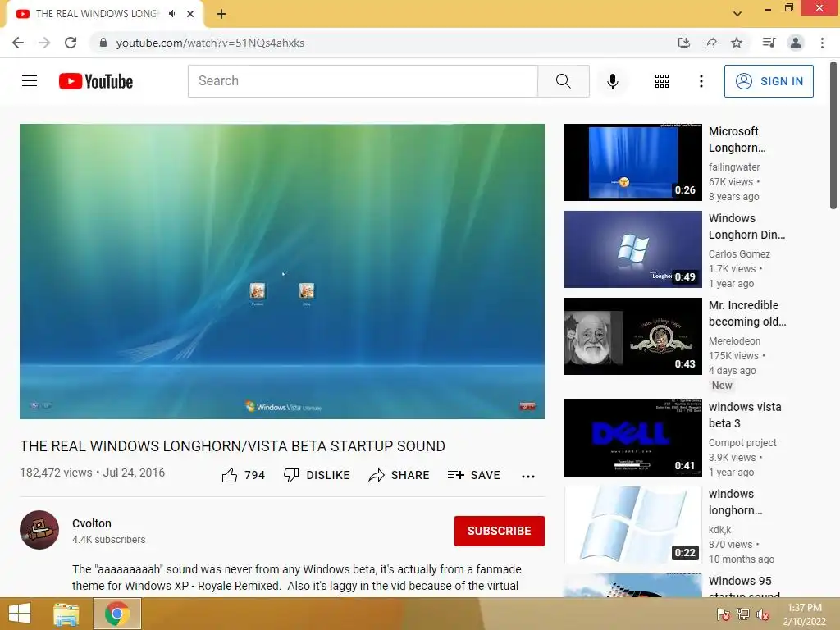The image size is (840, 630).
Task: Open File Explorer from taskbar
Action: tap(66, 614)
